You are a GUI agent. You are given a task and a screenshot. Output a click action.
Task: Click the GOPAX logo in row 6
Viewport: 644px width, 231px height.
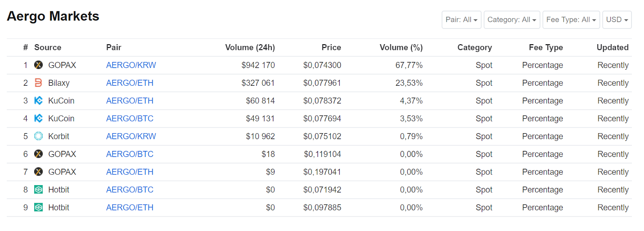38,154
